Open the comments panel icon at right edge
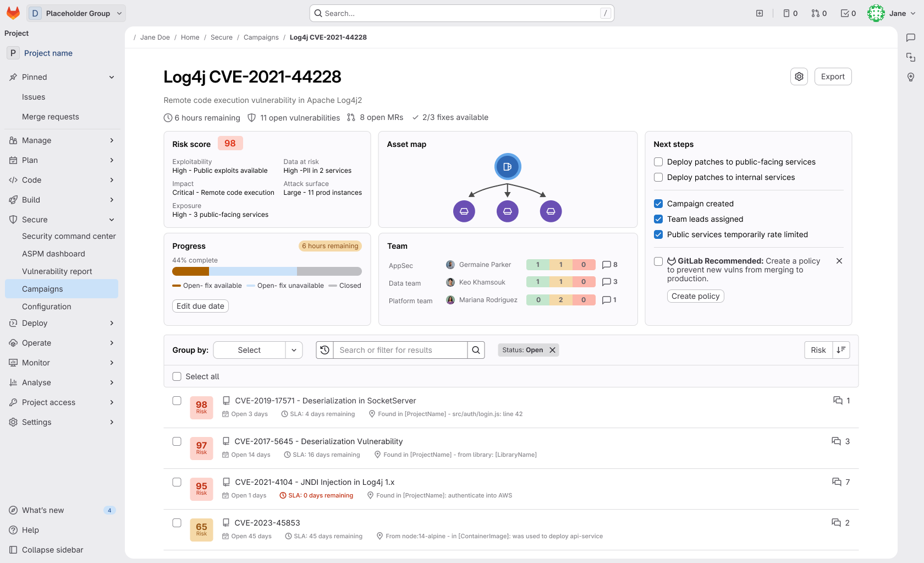924x563 pixels. point(911,37)
